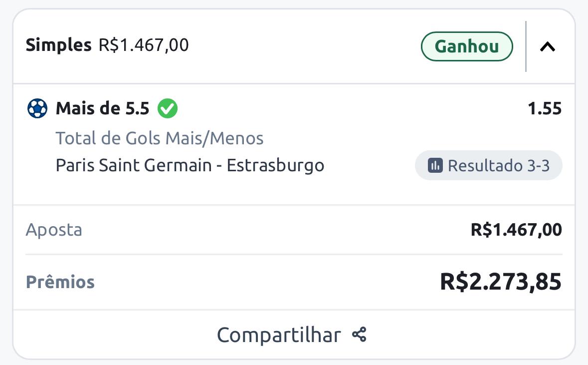The image size is (588, 365).
Task: Click the blank area below the match name
Action: pyautogui.click(x=199, y=191)
